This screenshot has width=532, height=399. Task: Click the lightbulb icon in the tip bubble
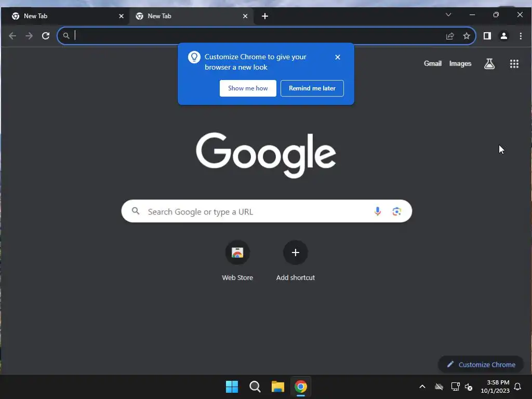(194, 57)
